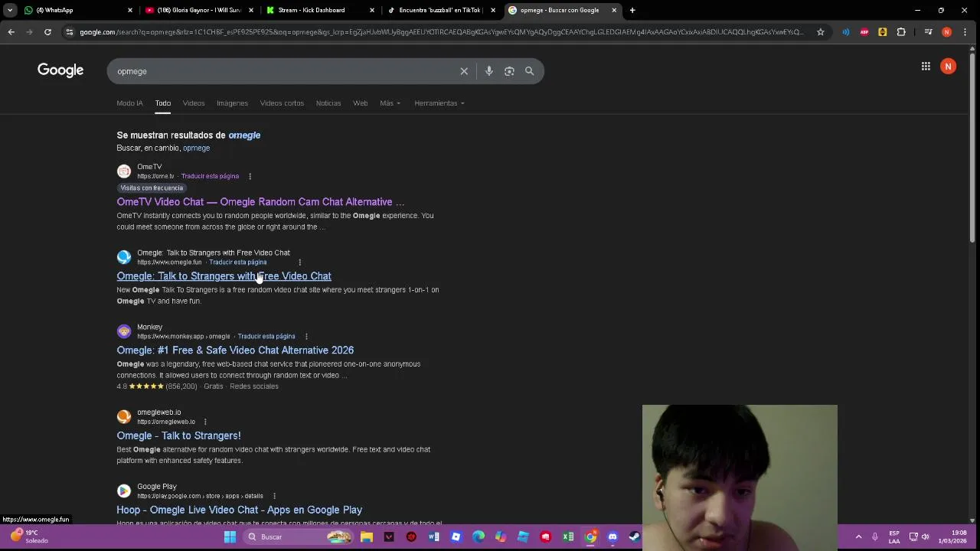The width and height of the screenshot is (980, 551).
Task: Open the tab search dropdown arrow
Action: pos(10,10)
